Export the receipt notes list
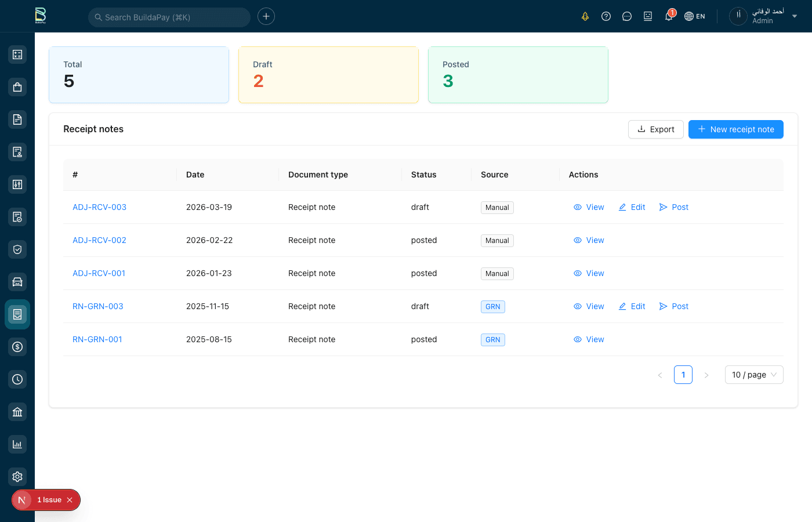 point(655,129)
